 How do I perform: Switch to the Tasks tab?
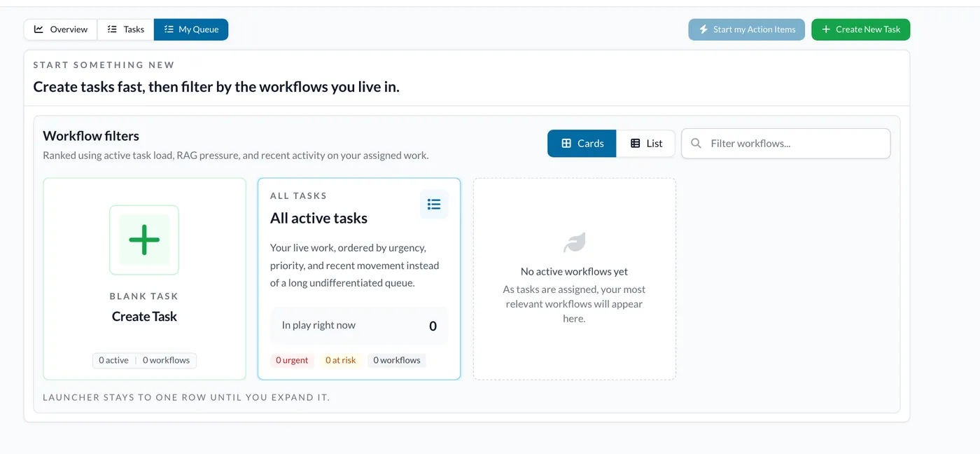pos(125,29)
